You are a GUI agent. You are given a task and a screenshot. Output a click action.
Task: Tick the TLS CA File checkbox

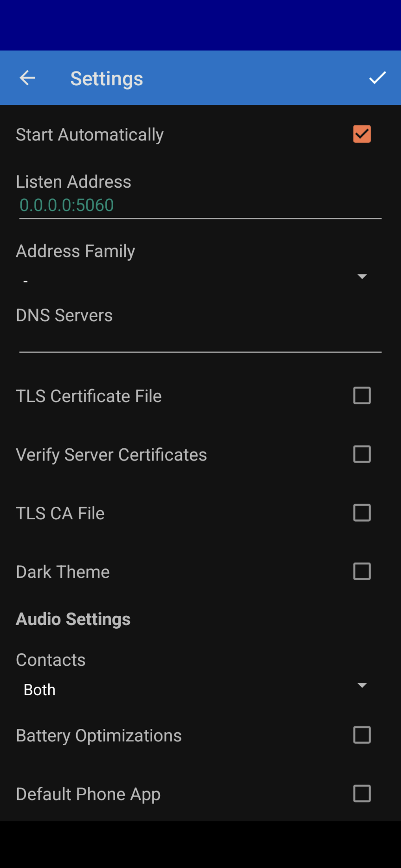[362, 513]
